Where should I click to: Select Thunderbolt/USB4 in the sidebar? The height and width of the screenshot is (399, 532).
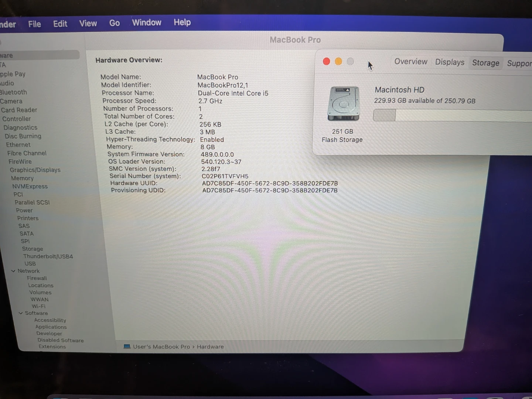(48, 256)
